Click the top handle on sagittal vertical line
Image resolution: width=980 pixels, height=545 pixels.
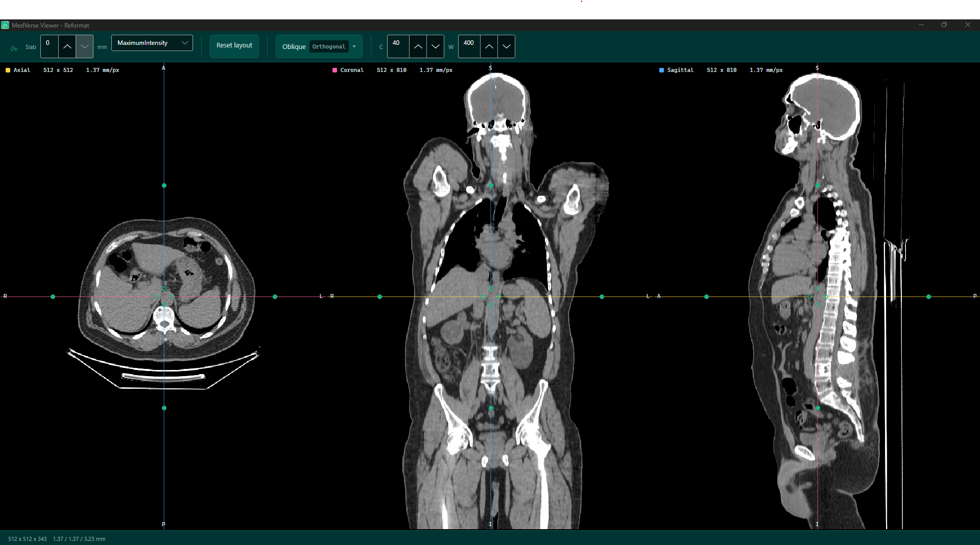tap(818, 186)
